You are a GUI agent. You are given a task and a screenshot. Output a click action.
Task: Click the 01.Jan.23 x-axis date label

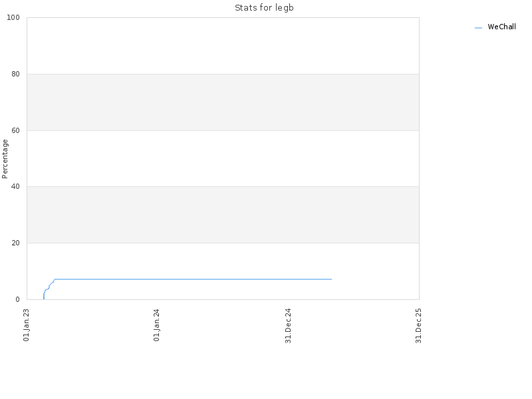[26, 325]
